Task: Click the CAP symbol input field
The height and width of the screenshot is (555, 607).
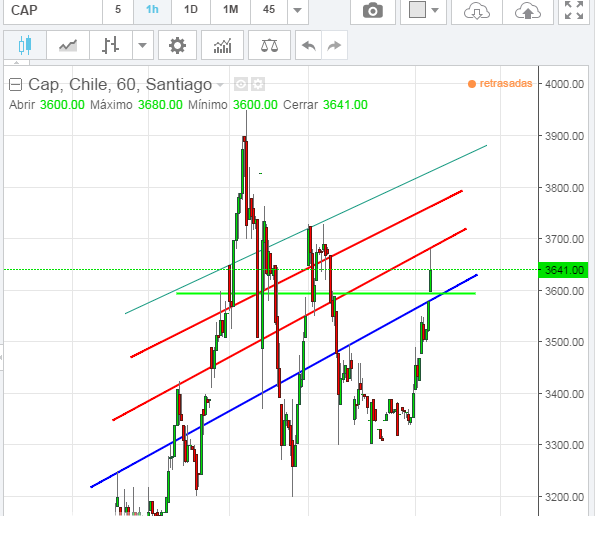Action: pos(53,10)
